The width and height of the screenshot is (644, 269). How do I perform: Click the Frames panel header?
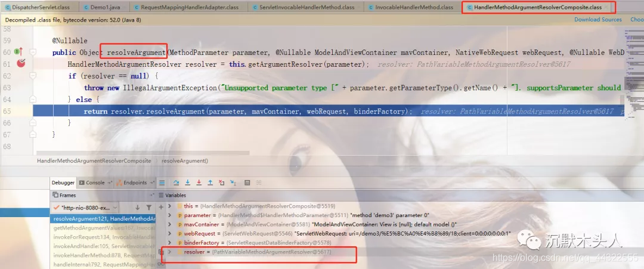pos(103,196)
